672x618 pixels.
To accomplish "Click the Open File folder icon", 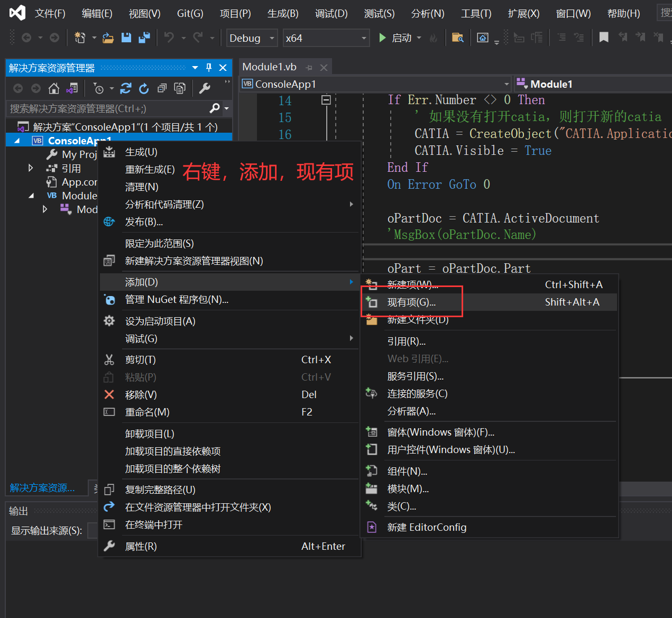I will 108,38.
